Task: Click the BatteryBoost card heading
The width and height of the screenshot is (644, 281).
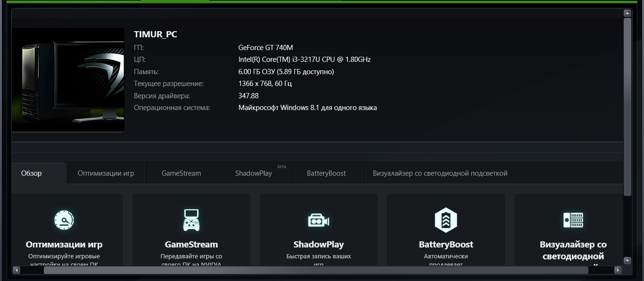Action: 446,245
